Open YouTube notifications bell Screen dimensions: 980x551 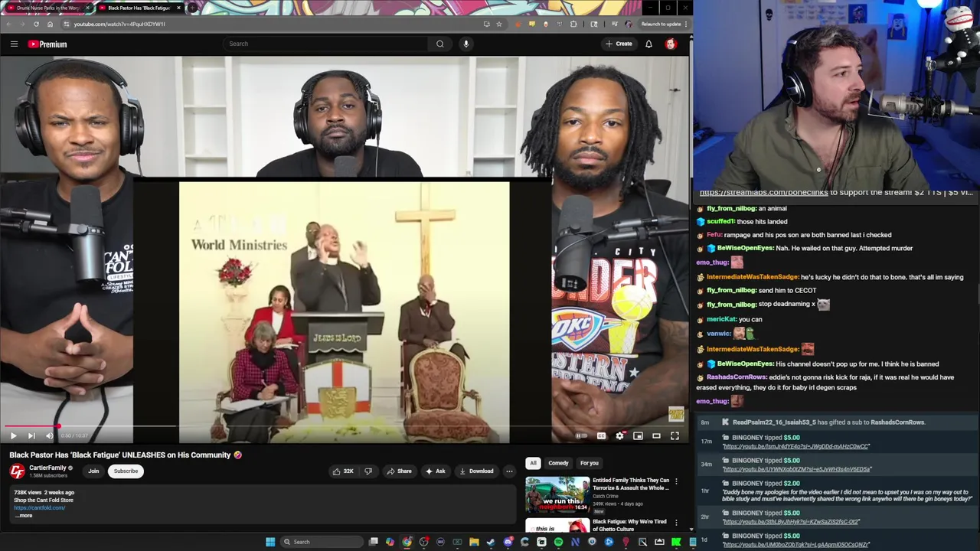click(648, 44)
